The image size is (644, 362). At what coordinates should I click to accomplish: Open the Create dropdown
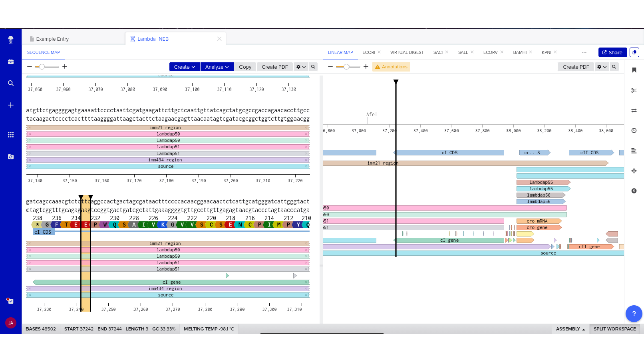click(x=184, y=67)
